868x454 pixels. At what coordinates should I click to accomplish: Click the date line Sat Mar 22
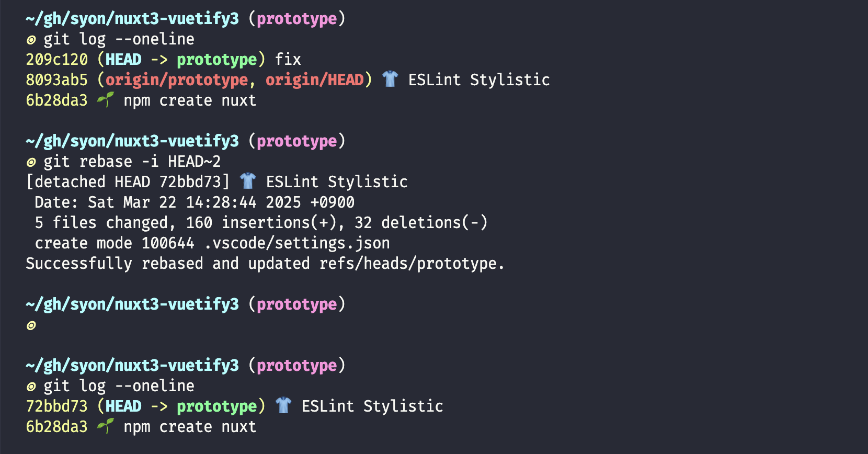[195, 202]
